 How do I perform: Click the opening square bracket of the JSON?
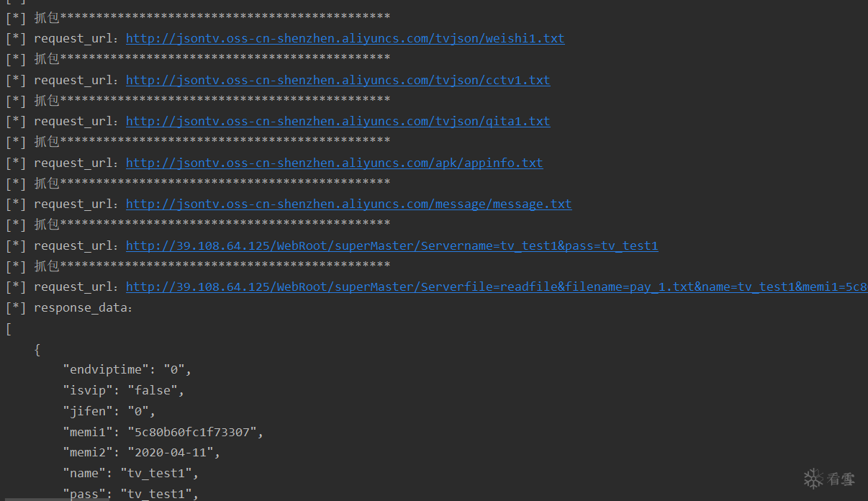click(x=9, y=329)
